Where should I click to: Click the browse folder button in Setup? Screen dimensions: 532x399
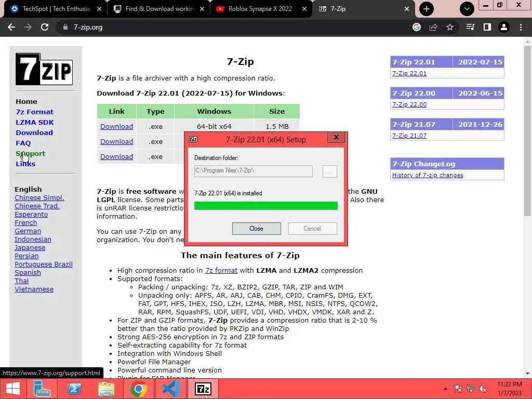[x=330, y=171]
